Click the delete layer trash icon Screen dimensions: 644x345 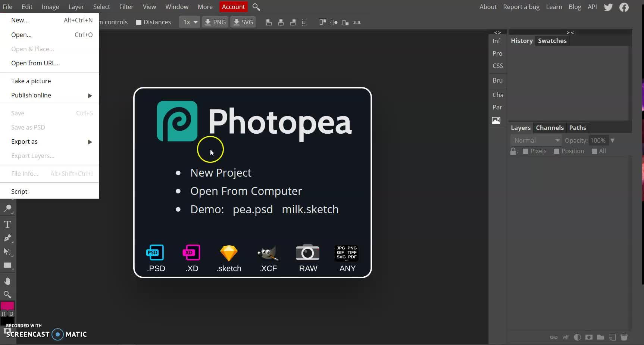(624, 337)
